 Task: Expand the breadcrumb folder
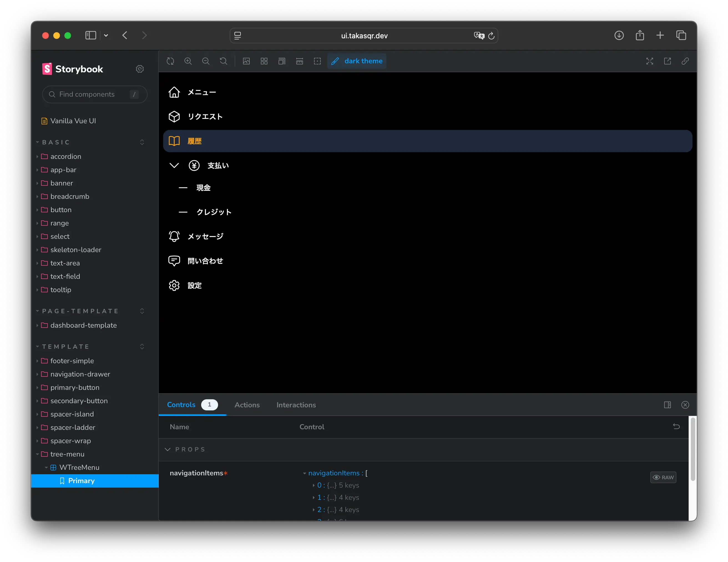[70, 196]
